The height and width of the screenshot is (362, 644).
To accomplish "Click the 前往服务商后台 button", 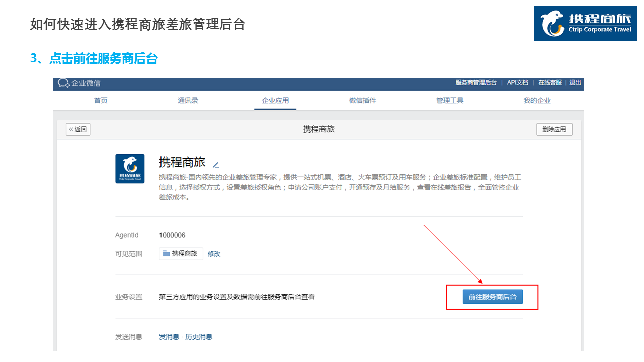I will point(493,297).
